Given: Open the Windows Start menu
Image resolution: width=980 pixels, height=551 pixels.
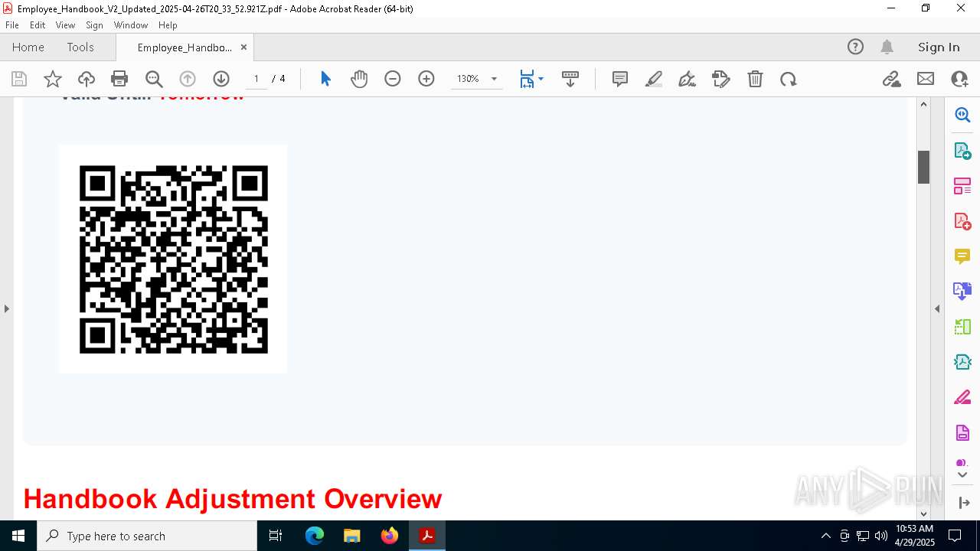Looking at the screenshot, I should [x=18, y=536].
